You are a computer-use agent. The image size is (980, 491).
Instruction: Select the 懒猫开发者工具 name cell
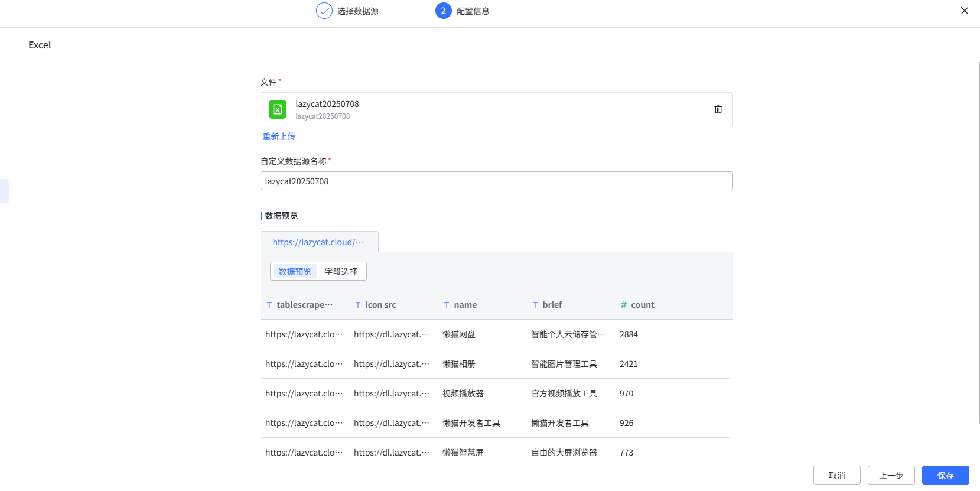(471, 423)
